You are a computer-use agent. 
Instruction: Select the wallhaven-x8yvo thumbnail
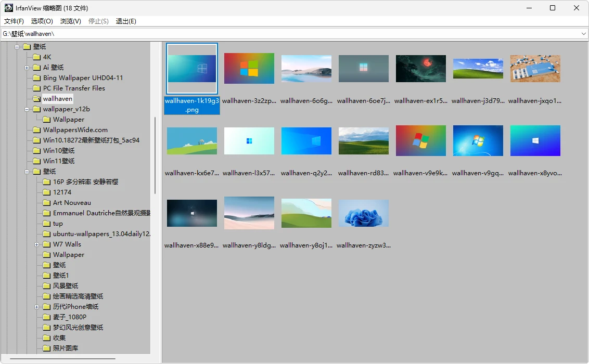tap(535, 141)
